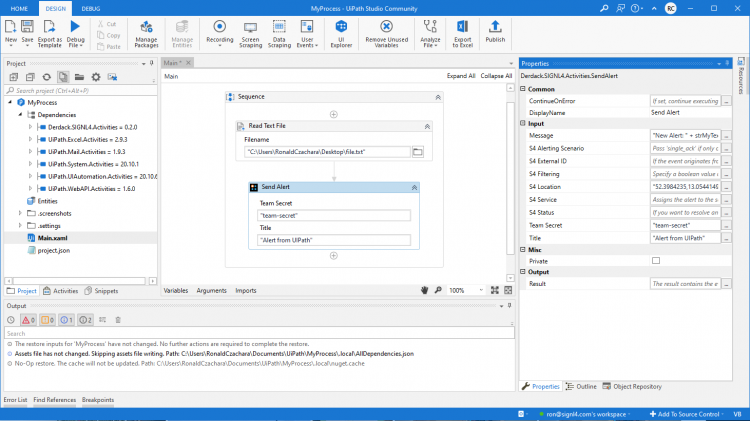This screenshot has height=421, width=750.
Task: Click the Output search field
Action: (259, 333)
